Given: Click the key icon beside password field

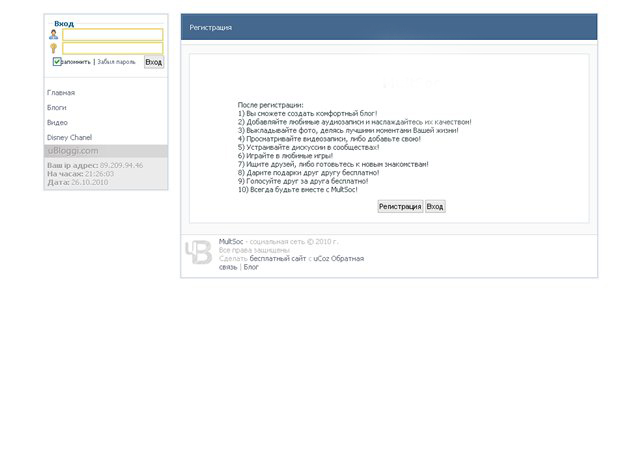Looking at the screenshot, I should coord(53,48).
